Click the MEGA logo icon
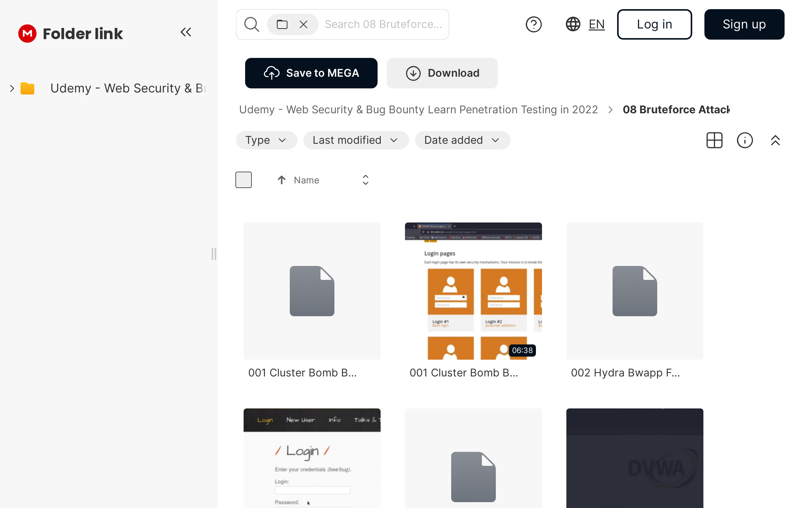The width and height of the screenshot is (812, 508). click(x=27, y=34)
